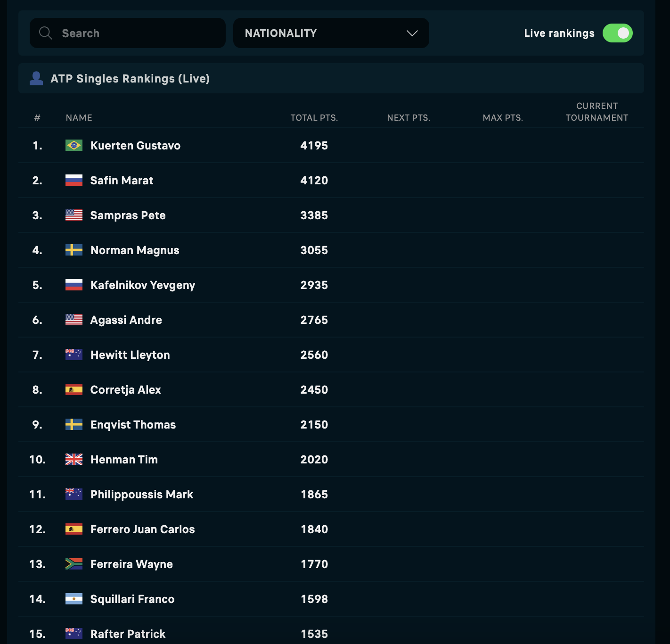Click Norman's total points 3055

(314, 250)
